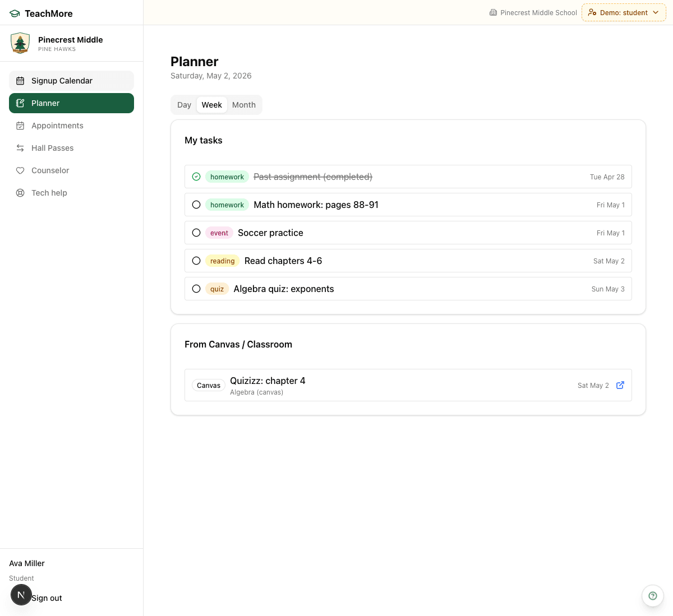673x616 pixels.
Task: Click the TeachMore graduation cap logo
Action: 15,13
